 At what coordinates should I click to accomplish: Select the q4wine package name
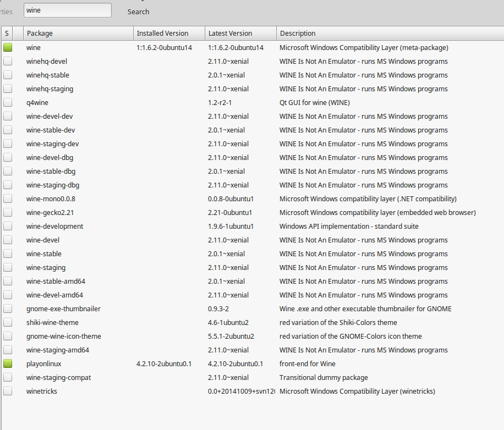(37, 102)
